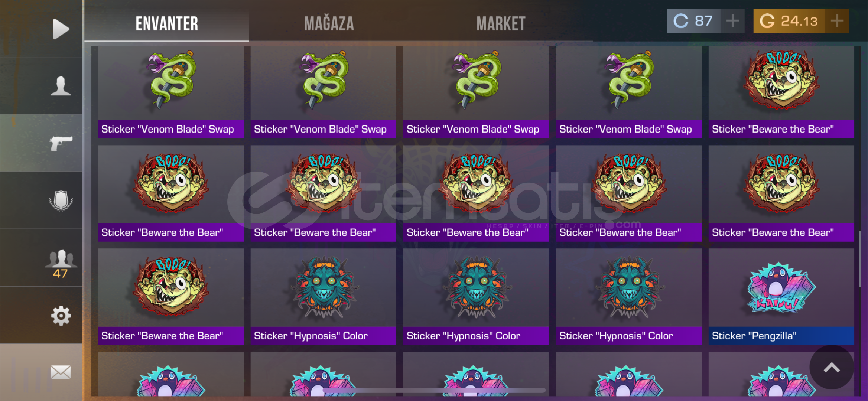Select first Sticker "Hypnosis" Color item
Viewport: 868px width, 401px height.
[x=323, y=297]
